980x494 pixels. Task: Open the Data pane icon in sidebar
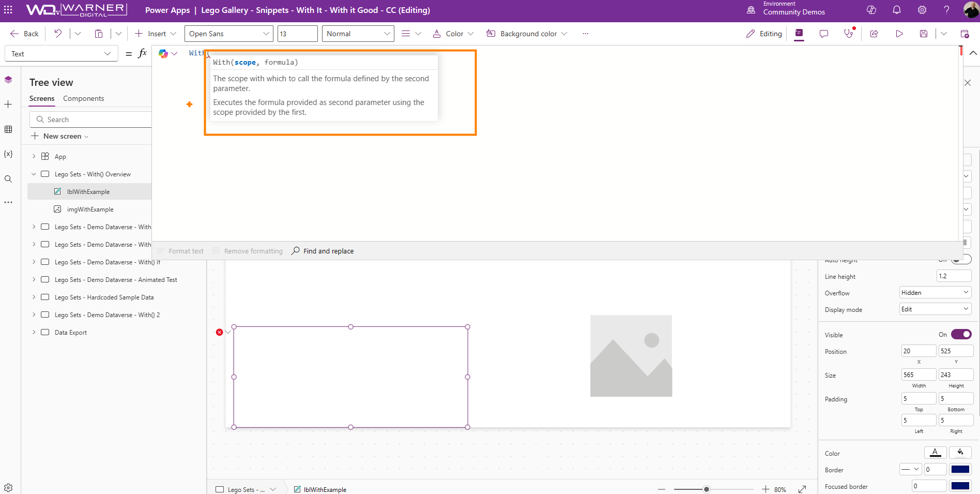[x=8, y=129]
